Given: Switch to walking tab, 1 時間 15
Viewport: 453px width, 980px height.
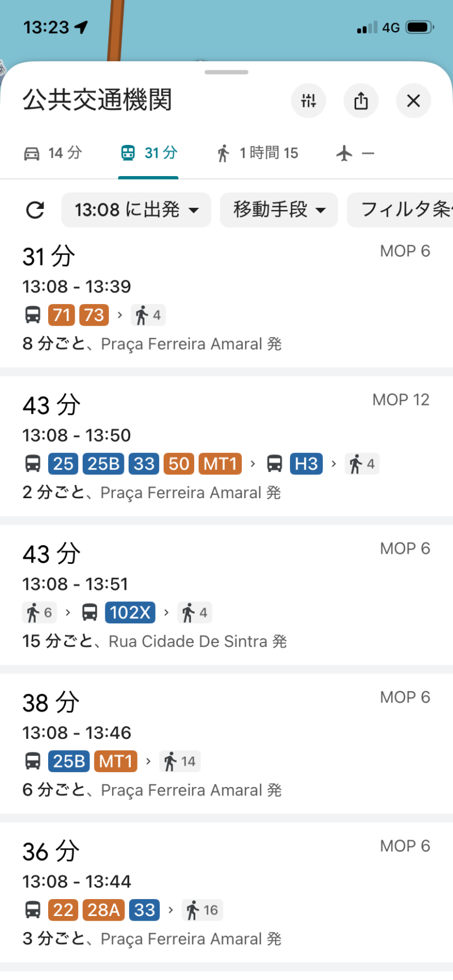Looking at the screenshot, I should pos(258,153).
